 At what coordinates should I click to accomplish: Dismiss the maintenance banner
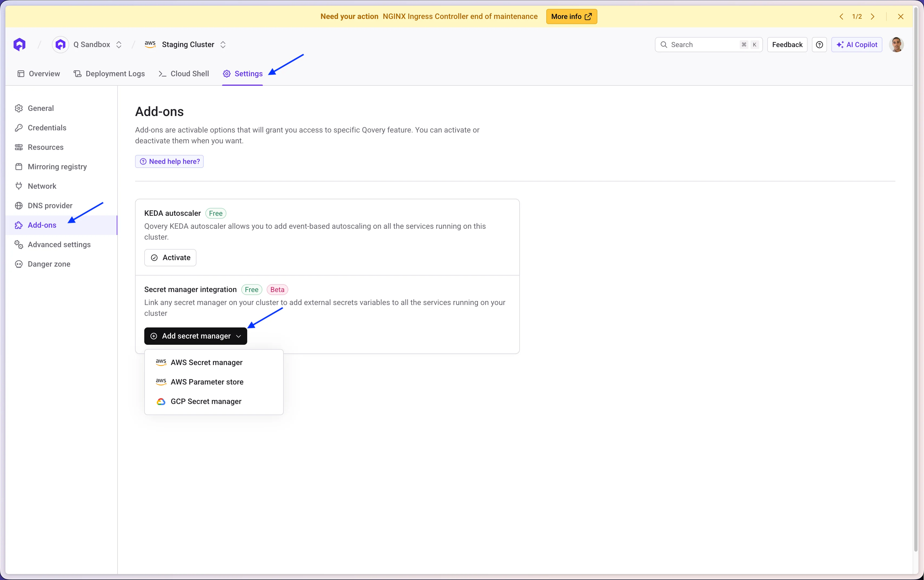coord(900,16)
